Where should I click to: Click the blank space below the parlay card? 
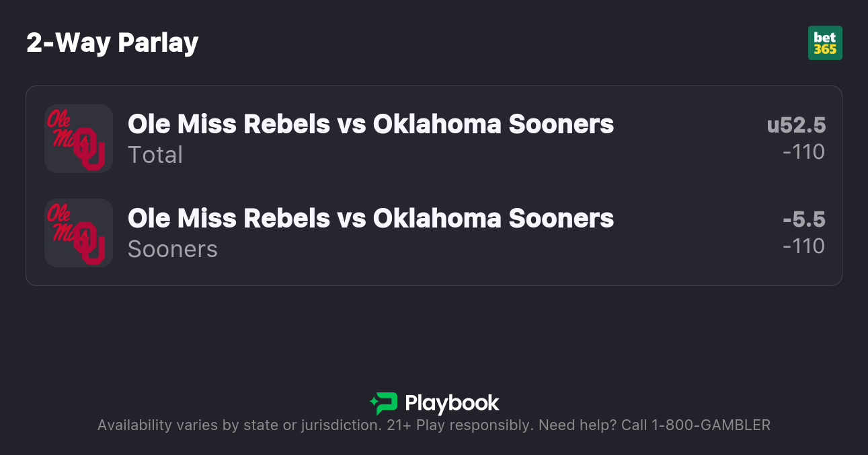pyautogui.click(x=434, y=337)
